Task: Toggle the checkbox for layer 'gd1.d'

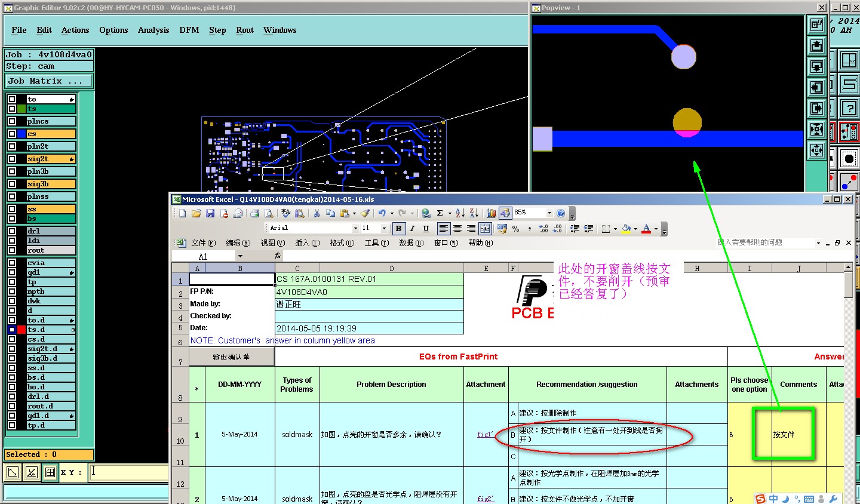Action: tap(12, 416)
